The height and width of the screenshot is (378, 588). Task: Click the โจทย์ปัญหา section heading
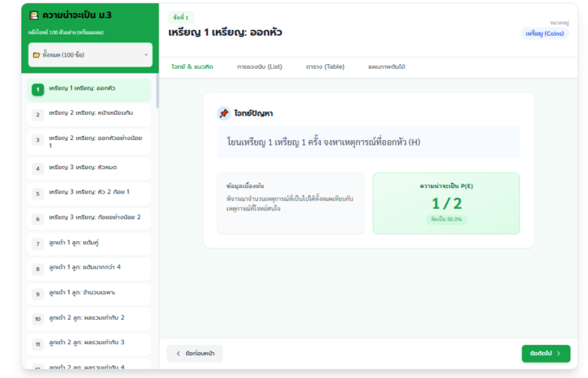[253, 113]
